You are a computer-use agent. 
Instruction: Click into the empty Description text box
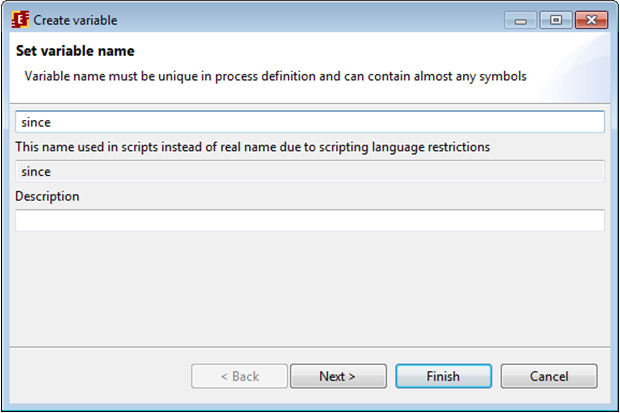click(x=309, y=221)
